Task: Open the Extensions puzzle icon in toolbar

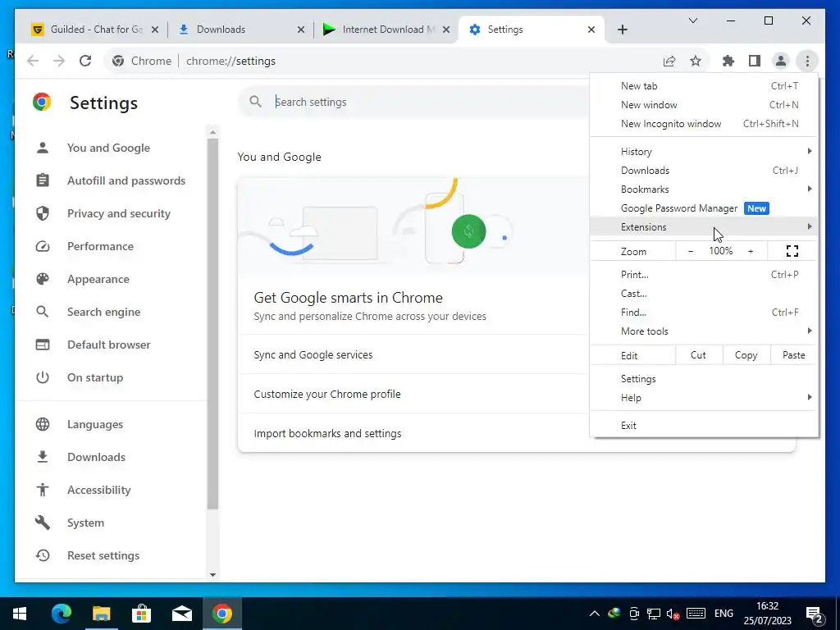Action: pos(728,61)
